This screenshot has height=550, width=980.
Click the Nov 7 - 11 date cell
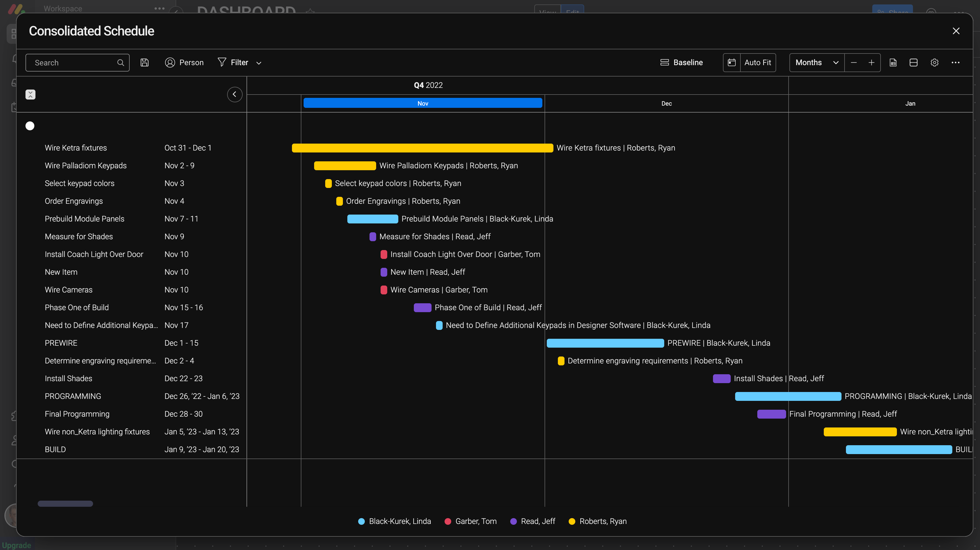point(181,219)
